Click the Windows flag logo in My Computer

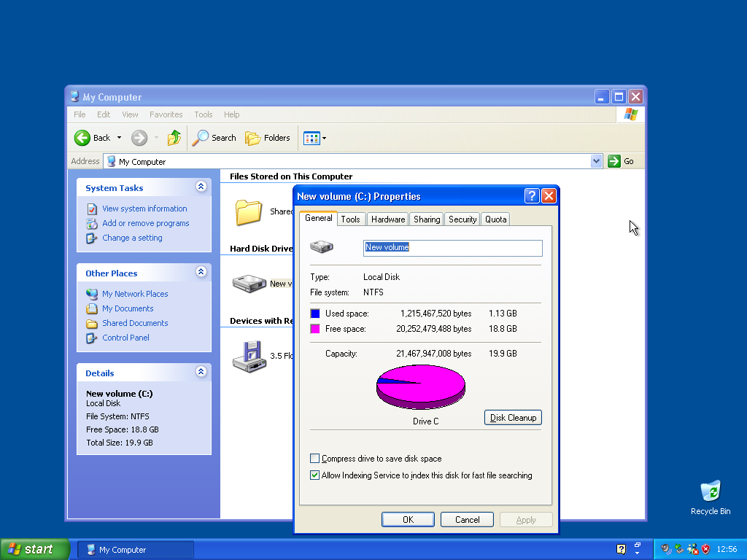click(x=631, y=114)
